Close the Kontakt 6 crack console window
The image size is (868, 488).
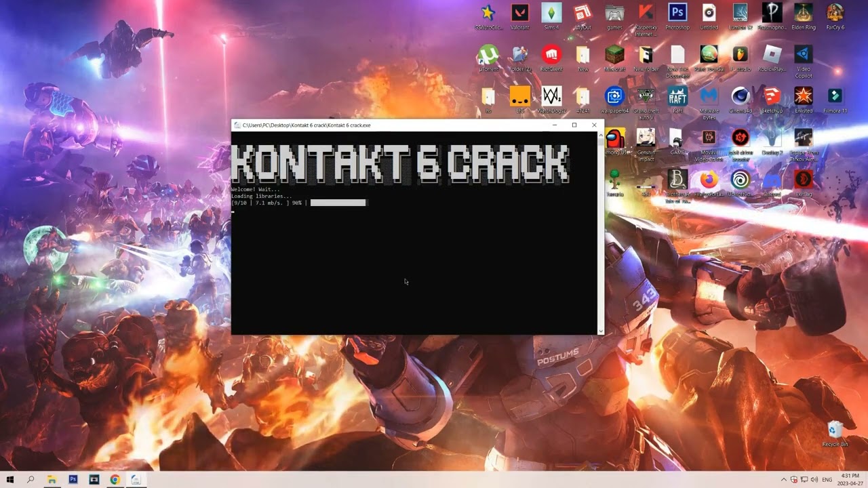point(594,125)
